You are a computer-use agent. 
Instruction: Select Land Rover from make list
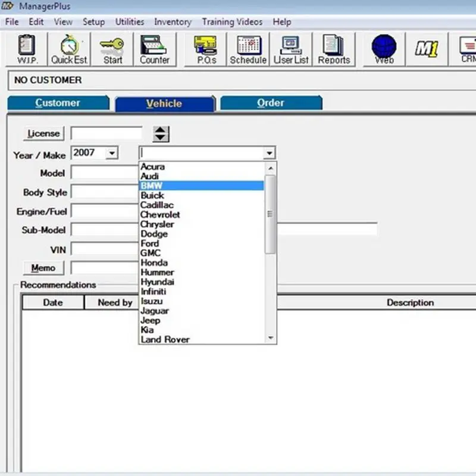click(x=202, y=340)
